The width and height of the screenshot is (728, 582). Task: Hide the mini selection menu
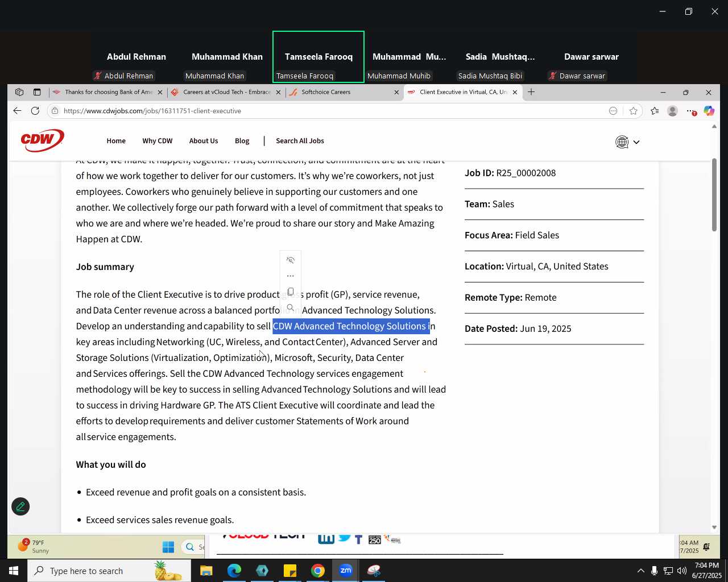[x=291, y=260]
